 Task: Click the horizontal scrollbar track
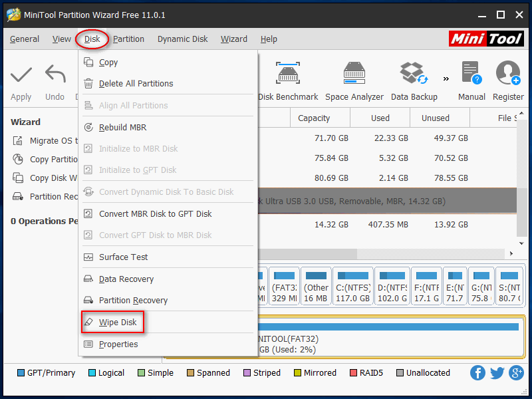pos(431,253)
